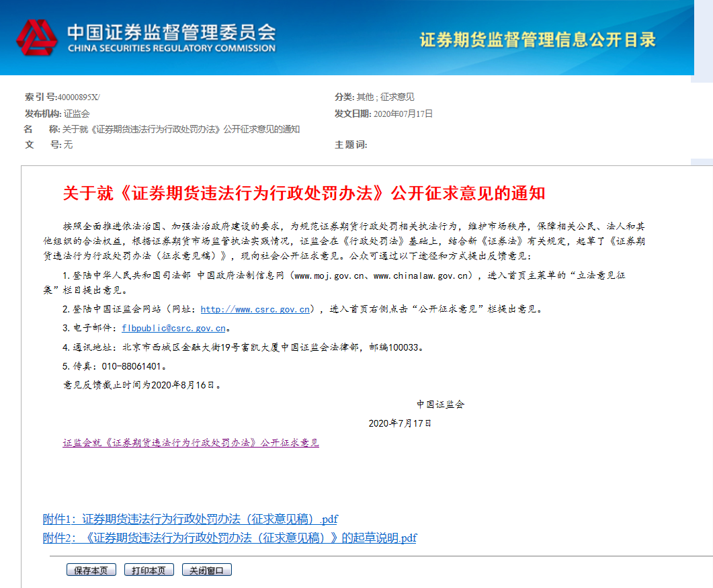Click the flbpublic@csrc.gov.cn email link
The width and height of the screenshot is (713, 588).
coord(173,328)
